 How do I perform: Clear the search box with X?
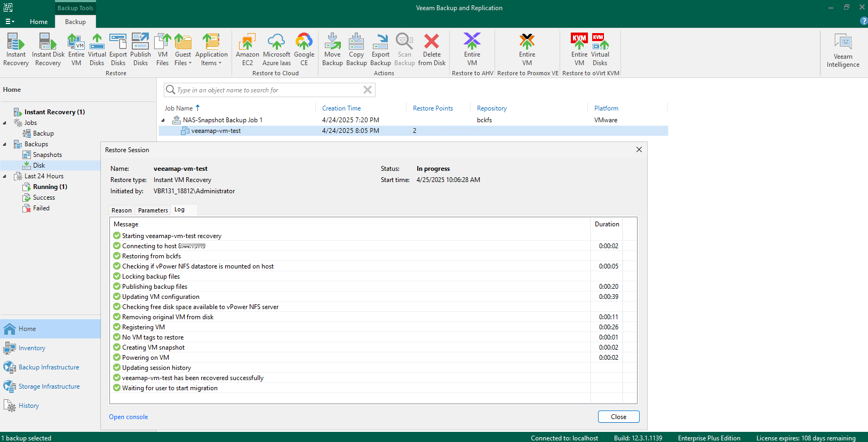(368, 90)
